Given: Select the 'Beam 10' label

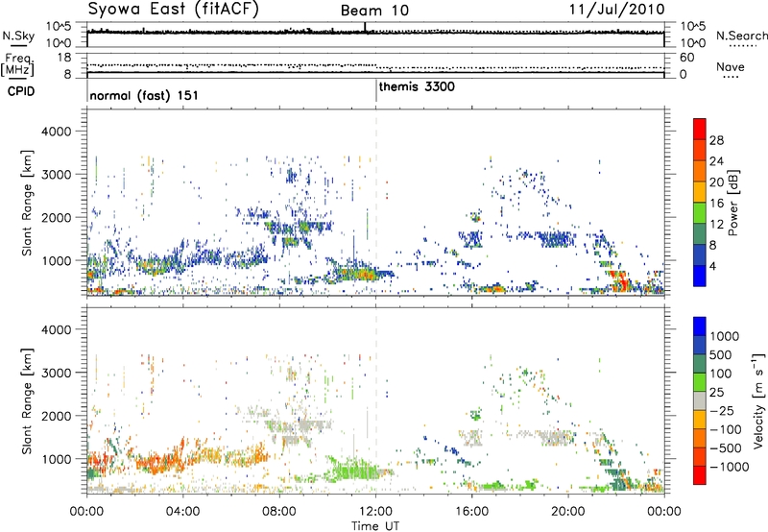Looking at the screenshot, I should pos(374,11).
